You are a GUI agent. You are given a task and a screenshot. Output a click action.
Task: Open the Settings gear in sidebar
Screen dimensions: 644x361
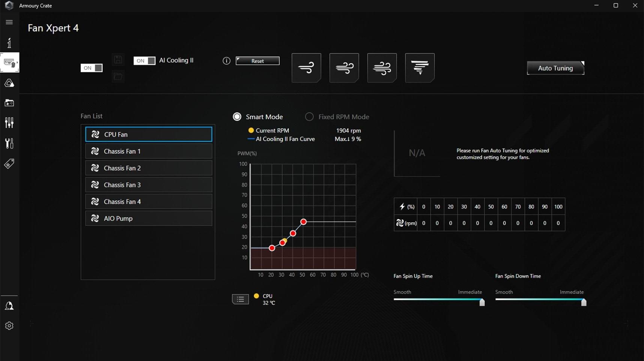pos(9,326)
